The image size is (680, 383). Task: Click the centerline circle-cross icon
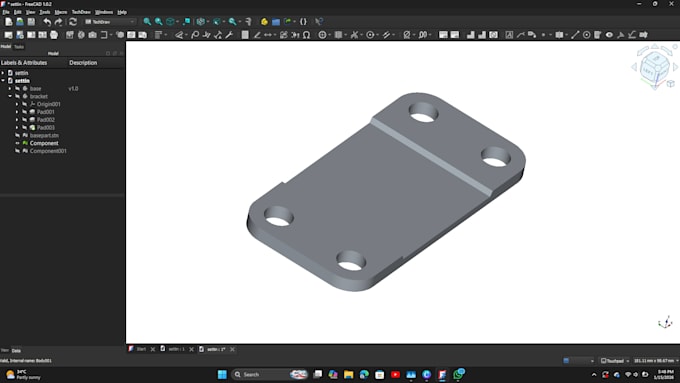(322, 35)
